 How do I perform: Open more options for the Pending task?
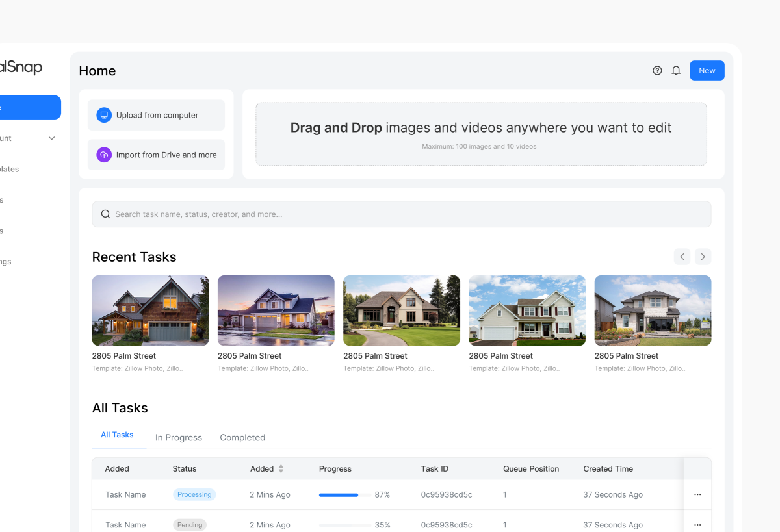[697, 525]
